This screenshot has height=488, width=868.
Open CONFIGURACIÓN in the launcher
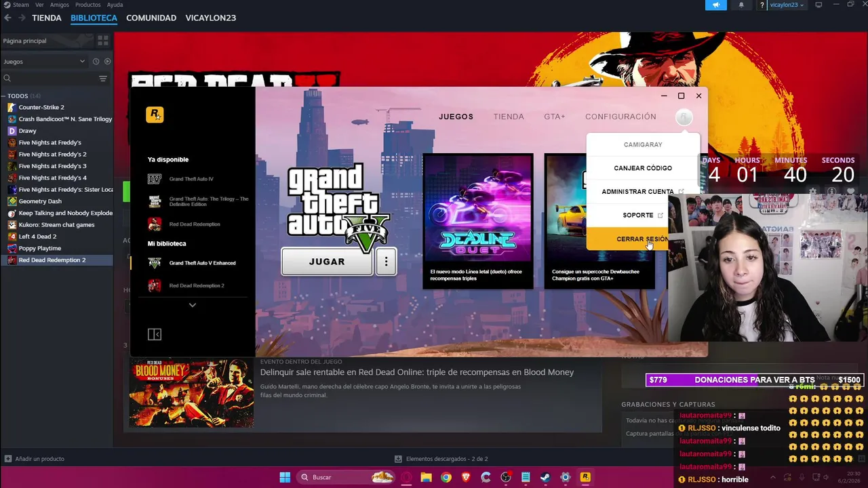[x=620, y=117]
